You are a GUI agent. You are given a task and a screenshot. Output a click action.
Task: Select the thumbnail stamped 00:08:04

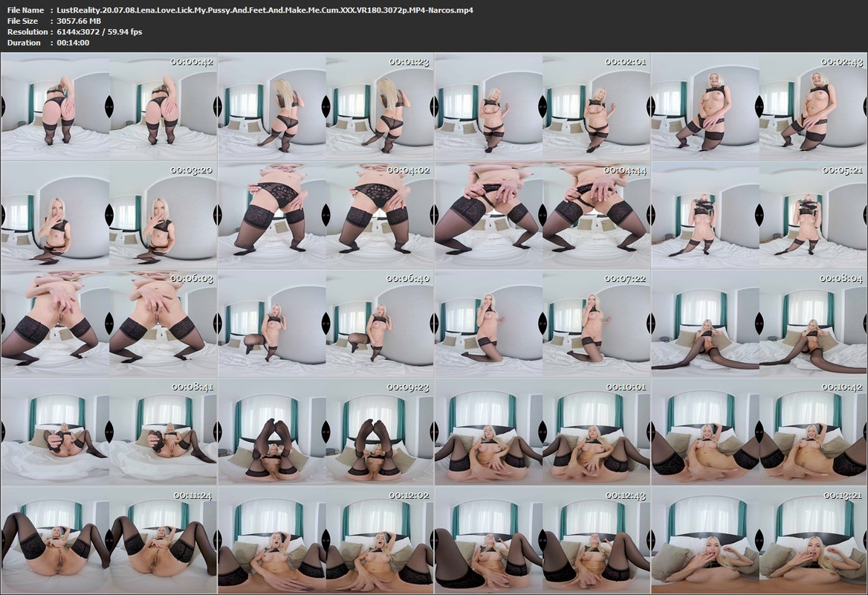[759, 324]
